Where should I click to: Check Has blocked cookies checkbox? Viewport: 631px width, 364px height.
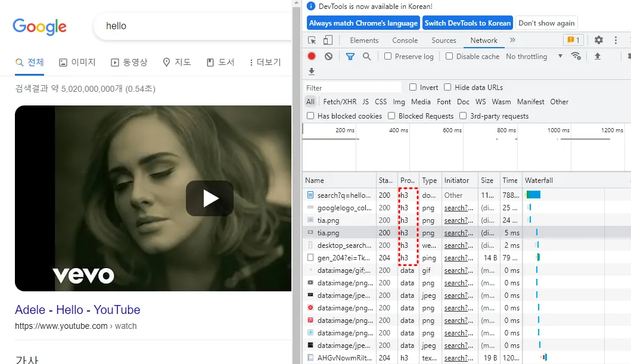[310, 116]
